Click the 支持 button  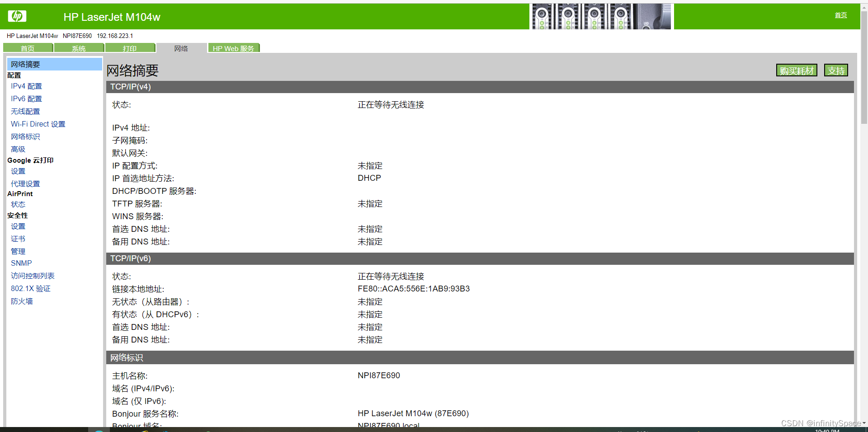836,70
